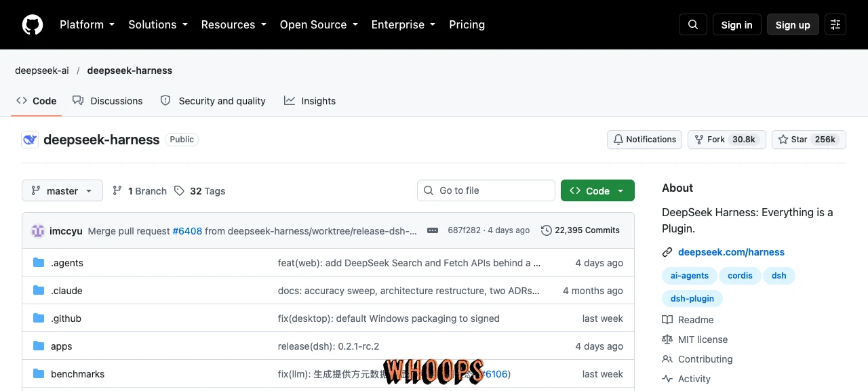This screenshot has height=391, width=868.
Task: Expand the Enterprise menu
Action: pyautogui.click(x=403, y=24)
